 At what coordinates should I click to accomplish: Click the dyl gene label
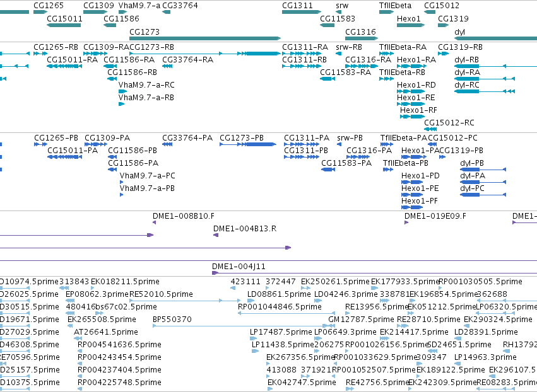tap(459, 32)
